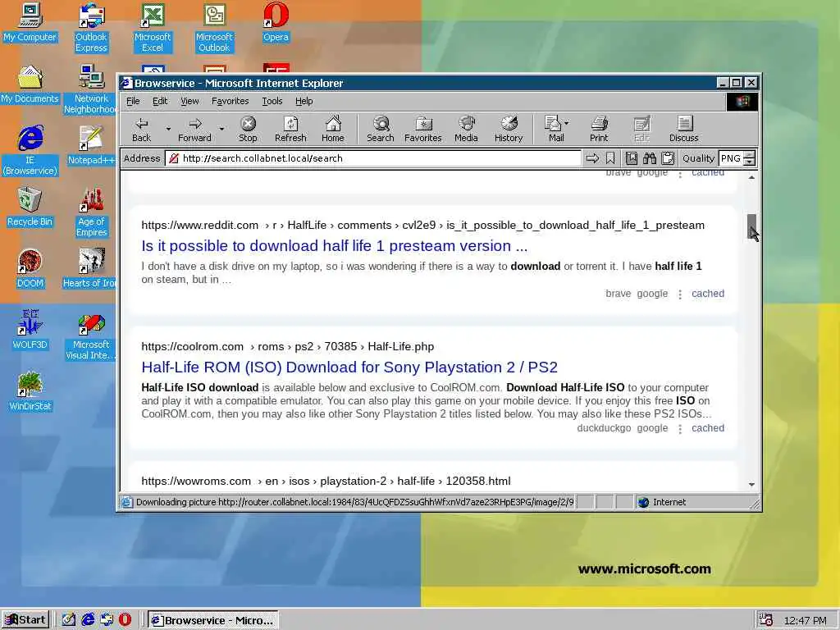Open cached copy of the reddit result
The image size is (840, 630).
708,294
